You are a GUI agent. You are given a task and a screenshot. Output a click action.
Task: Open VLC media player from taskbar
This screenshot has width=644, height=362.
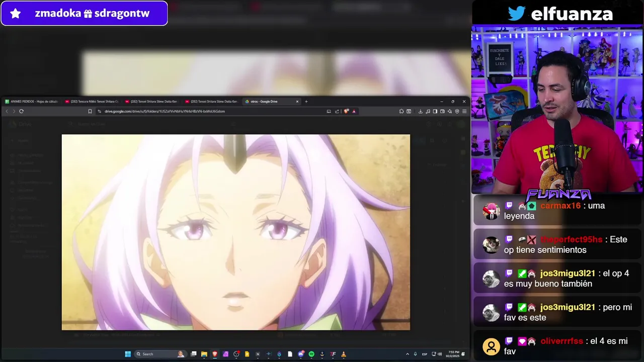tap(344, 354)
